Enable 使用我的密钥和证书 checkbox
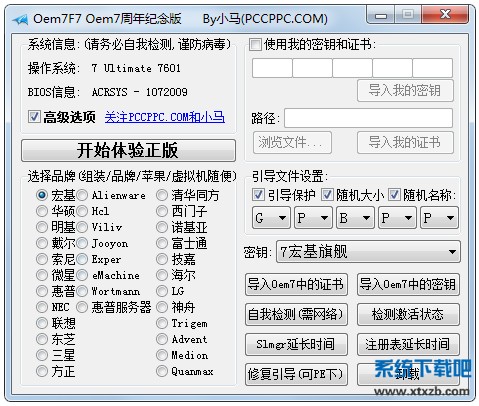Viewport: 479px width, 406px height. (255, 45)
